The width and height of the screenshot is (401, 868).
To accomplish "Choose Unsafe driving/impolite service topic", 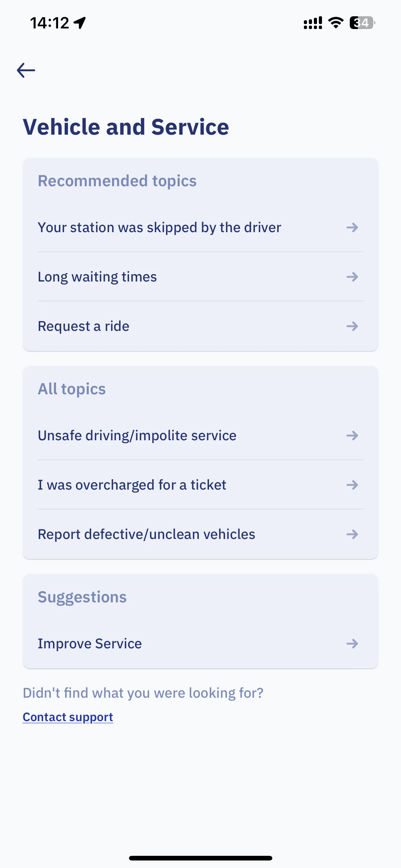I will (200, 436).
